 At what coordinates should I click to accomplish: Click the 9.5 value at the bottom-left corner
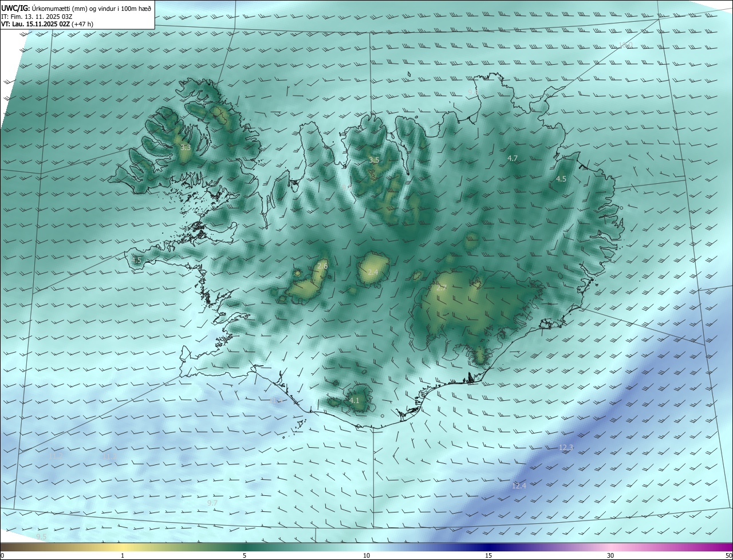coord(41,537)
